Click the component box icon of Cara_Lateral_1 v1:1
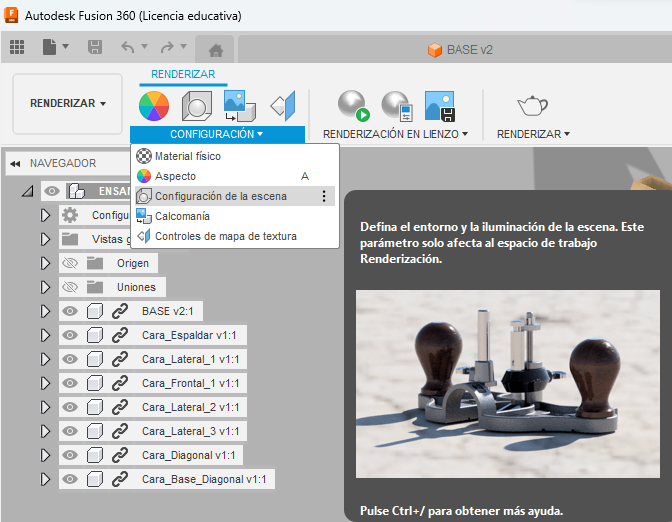 95,359
